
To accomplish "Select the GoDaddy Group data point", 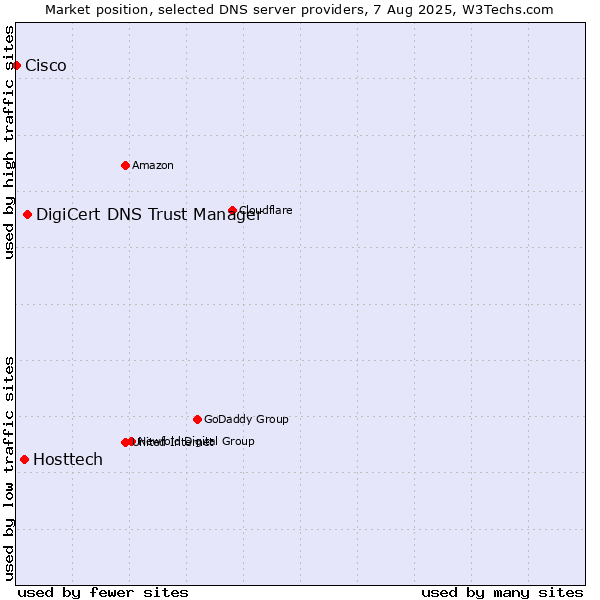I will coord(197,419).
